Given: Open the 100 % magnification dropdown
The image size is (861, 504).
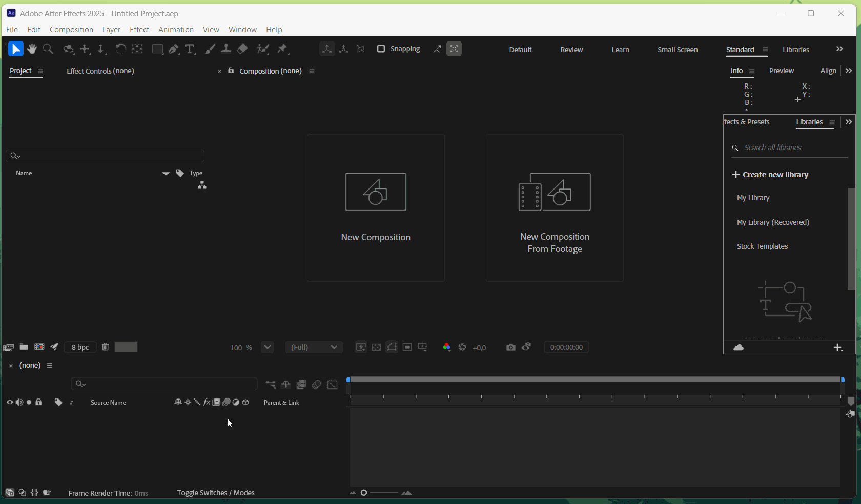Looking at the screenshot, I should 268,347.
